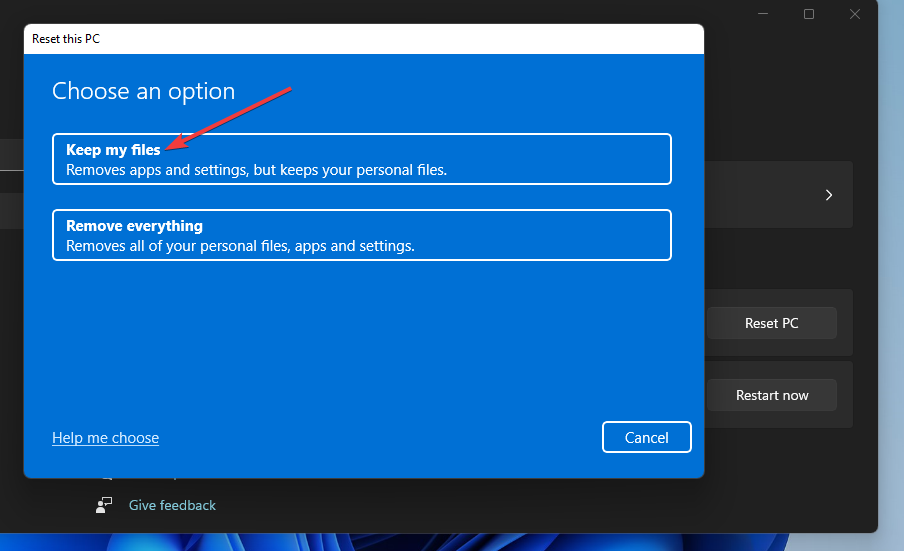Close the Settings window

tap(855, 14)
